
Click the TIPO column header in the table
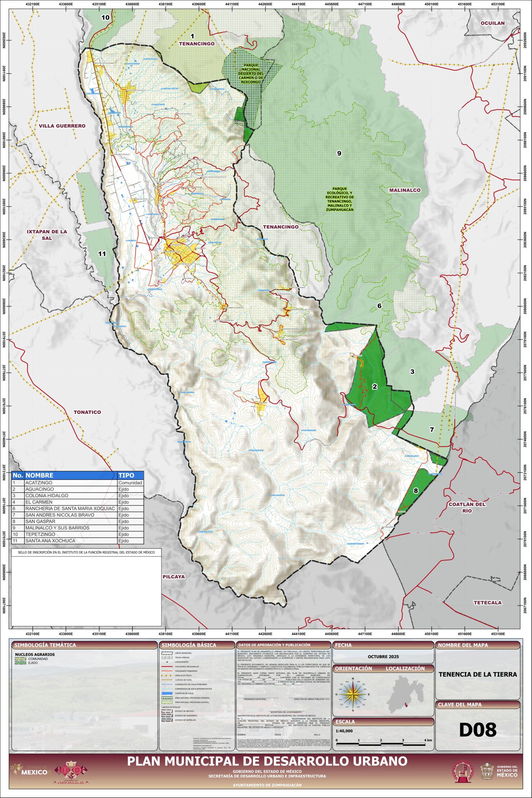(x=126, y=475)
